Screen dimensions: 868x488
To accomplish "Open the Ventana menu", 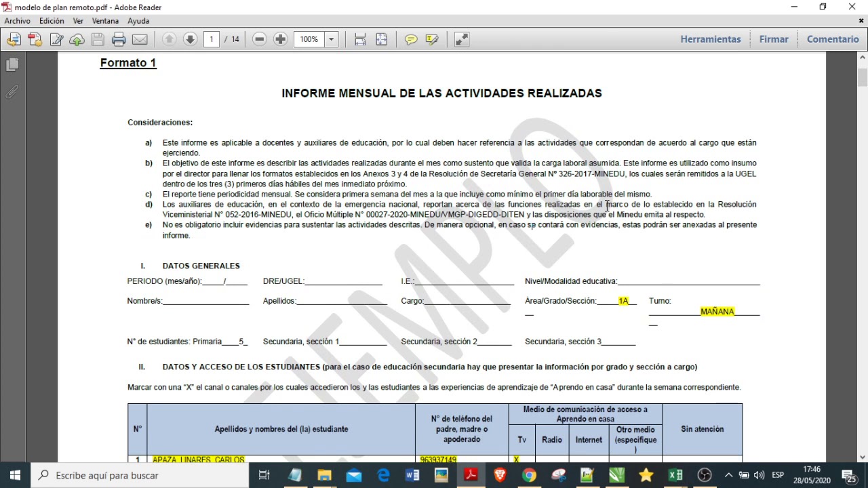I will 105,21.
